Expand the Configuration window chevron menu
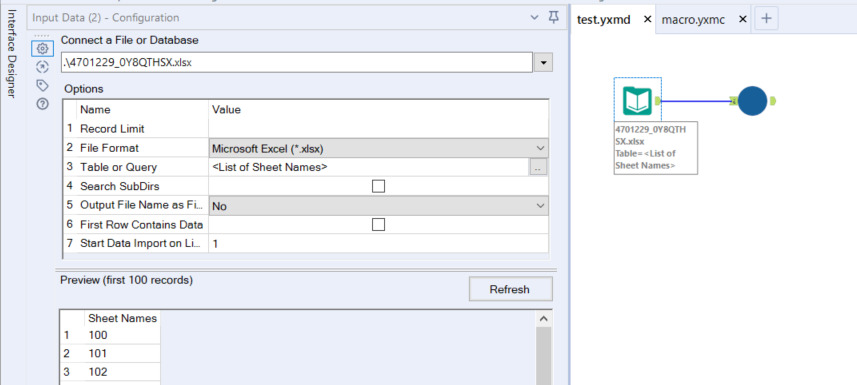This screenshot has height=385, width=857. tap(535, 18)
